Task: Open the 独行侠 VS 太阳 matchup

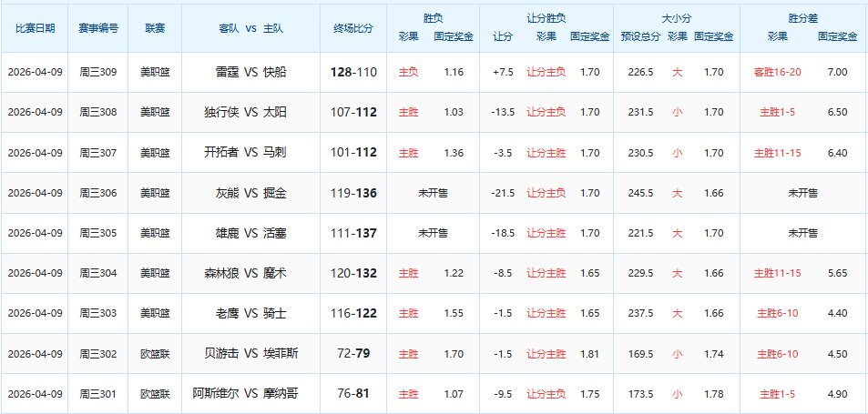Action: pos(250,112)
